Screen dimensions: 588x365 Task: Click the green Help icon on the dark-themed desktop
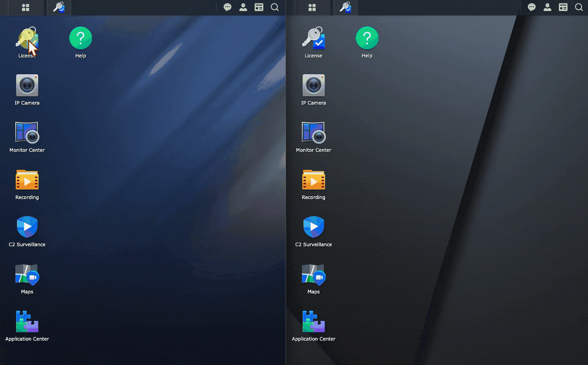(367, 39)
